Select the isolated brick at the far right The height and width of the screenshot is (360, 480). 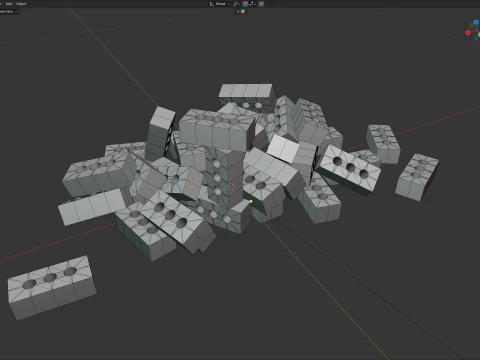tap(417, 177)
